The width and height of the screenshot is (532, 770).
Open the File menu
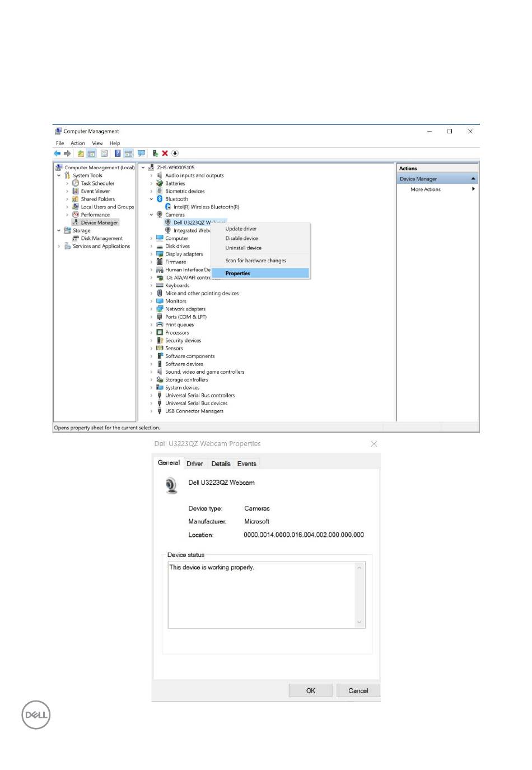(60, 143)
